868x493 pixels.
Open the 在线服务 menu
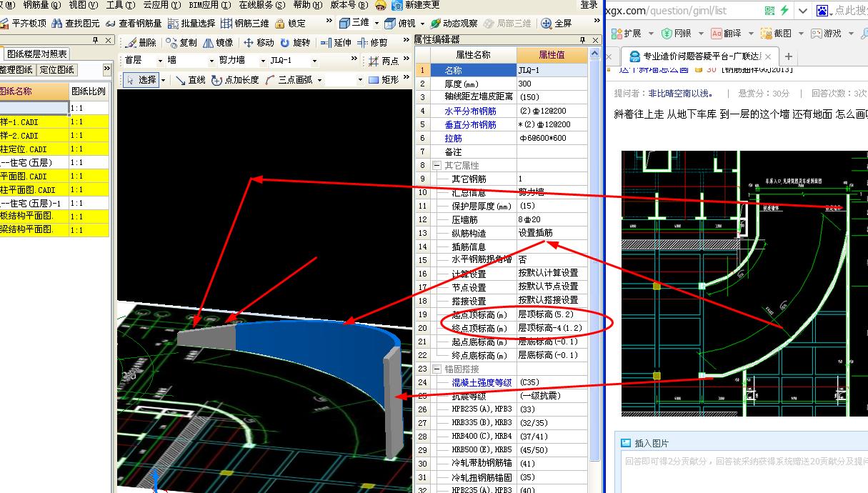[261, 5]
